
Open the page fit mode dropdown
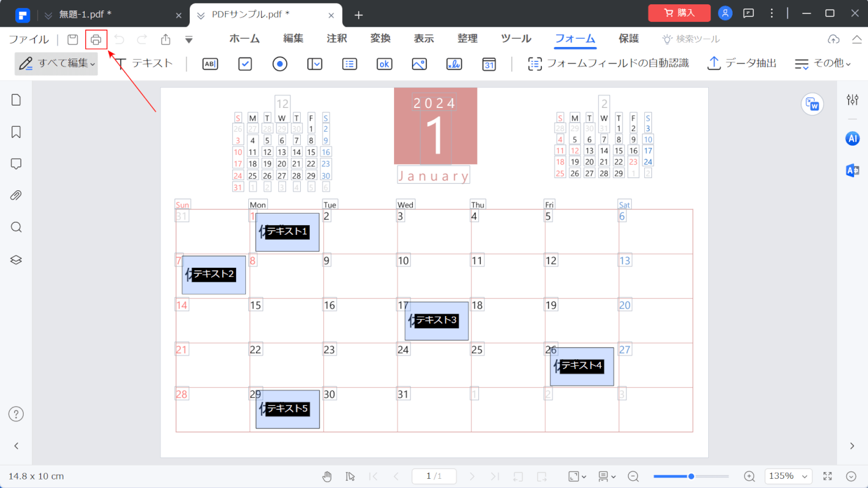(577, 476)
